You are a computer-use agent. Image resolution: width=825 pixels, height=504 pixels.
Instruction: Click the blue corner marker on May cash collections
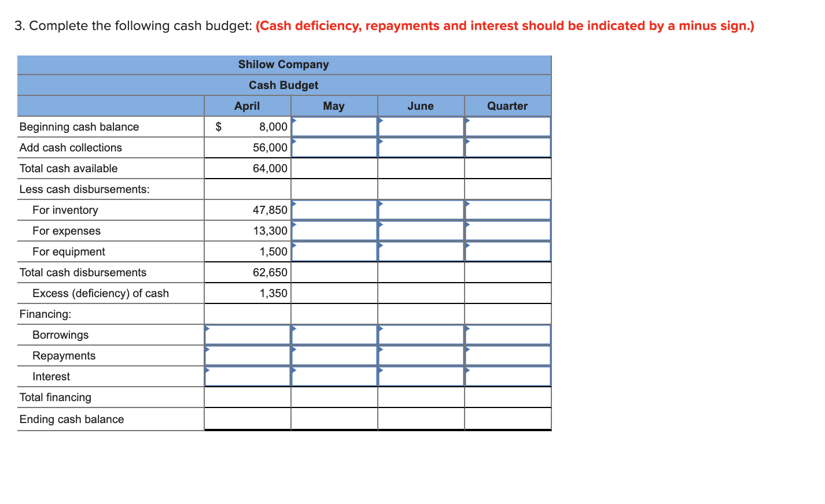[x=294, y=140]
